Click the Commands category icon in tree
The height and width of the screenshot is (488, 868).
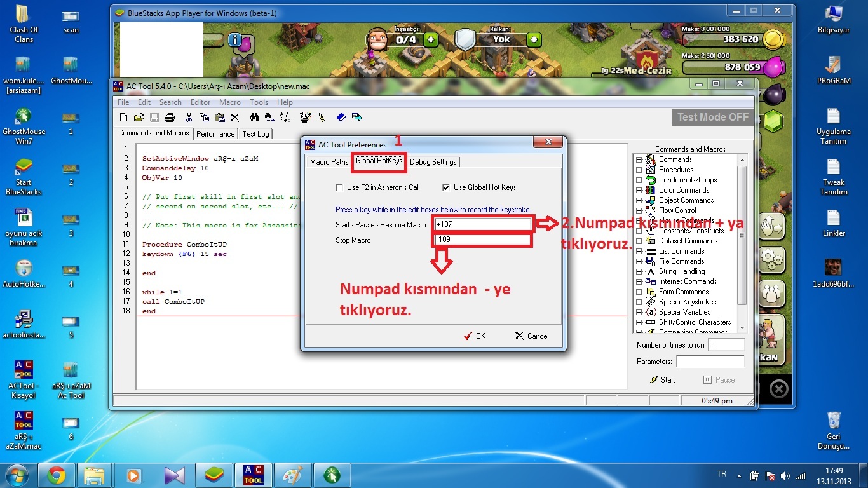(x=651, y=159)
